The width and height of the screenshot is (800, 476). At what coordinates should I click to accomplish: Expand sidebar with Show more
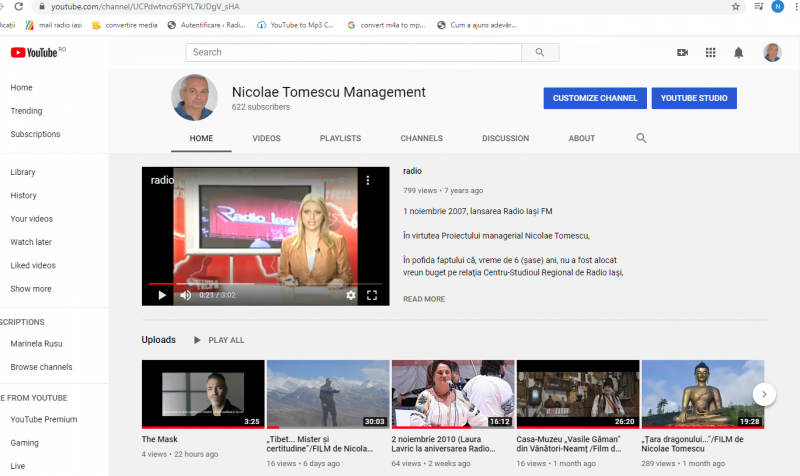pos(31,289)
